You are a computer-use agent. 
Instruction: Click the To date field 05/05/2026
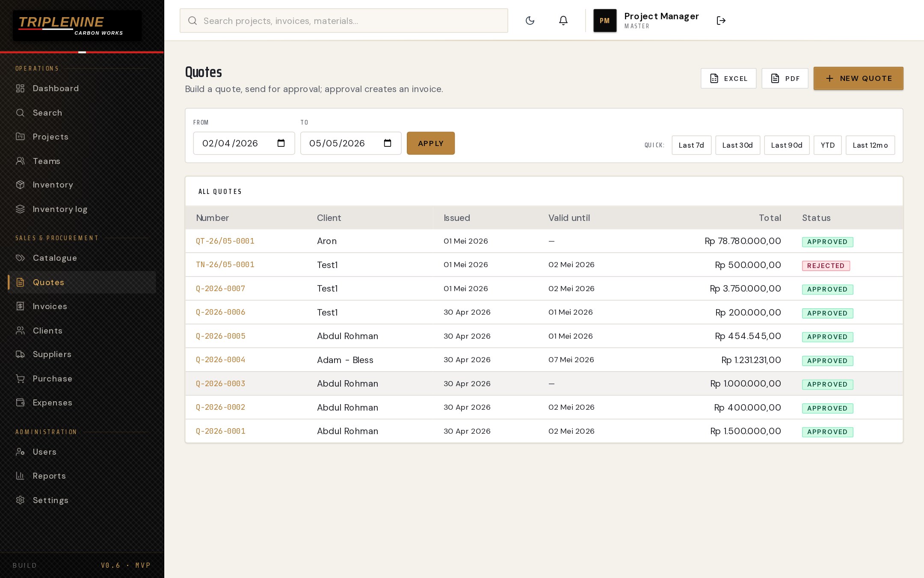tap(351, 143)
